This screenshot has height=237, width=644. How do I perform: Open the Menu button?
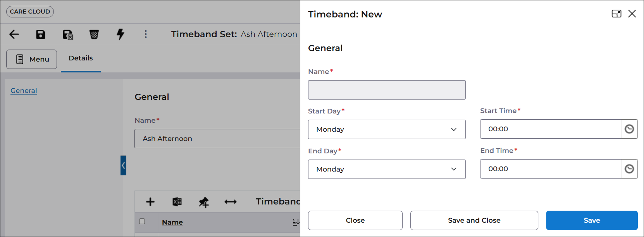click(x=32, y=59)
